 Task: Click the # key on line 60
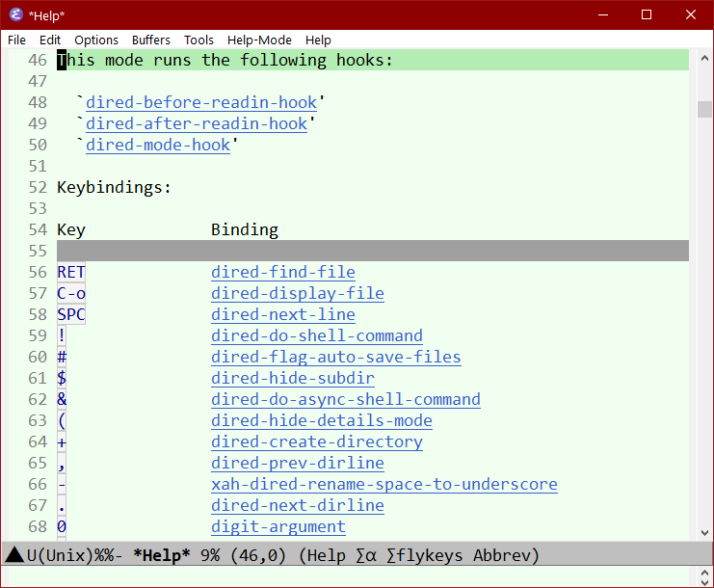62,357
